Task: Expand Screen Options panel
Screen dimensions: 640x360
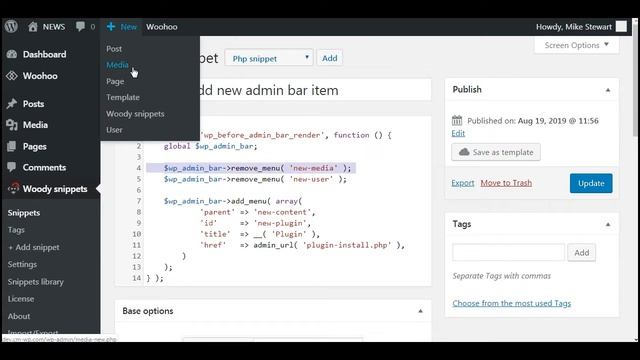Action: pyautogui.click(x=577, y=45)
